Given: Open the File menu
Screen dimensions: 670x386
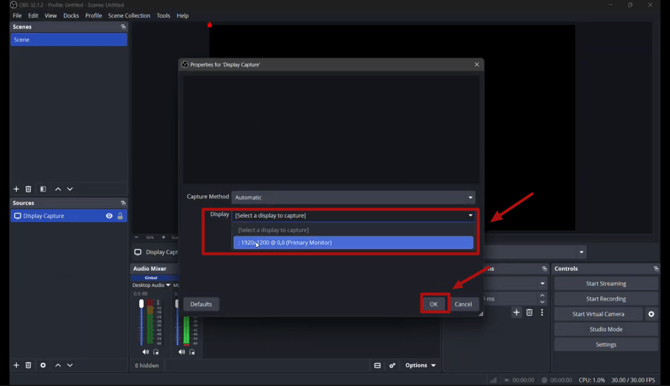Looking at the screenshot, I should [17, 15].
